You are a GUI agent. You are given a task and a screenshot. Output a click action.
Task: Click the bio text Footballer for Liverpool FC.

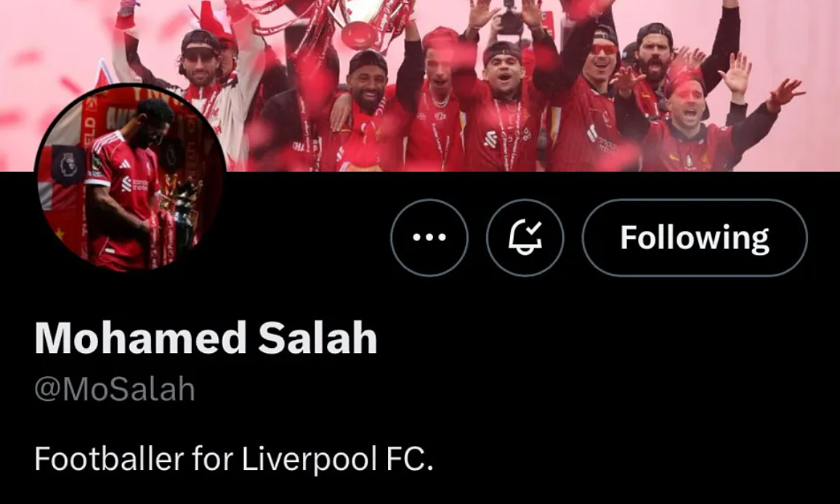click(x=233, y=459)
